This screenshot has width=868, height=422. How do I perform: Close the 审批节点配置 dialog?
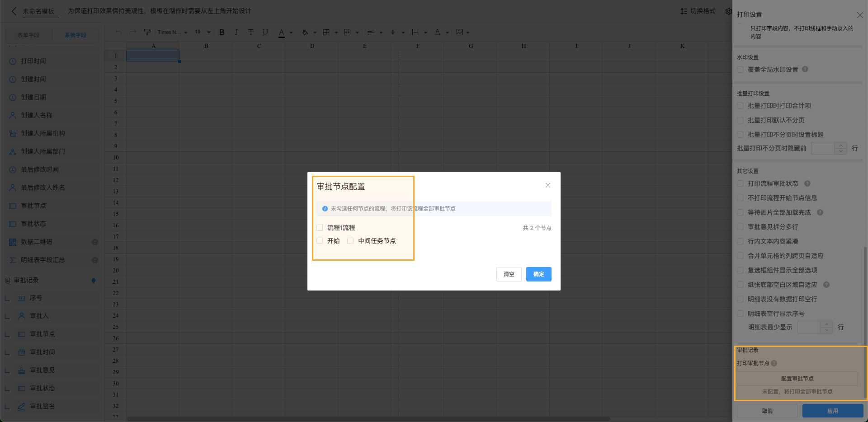pos(548,185)
